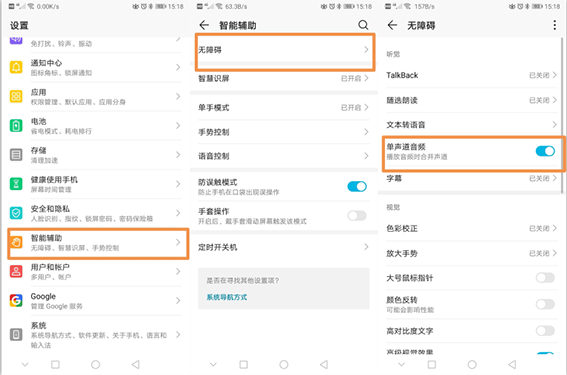This screenshot has height=375, width=567.
Task: Tap the red Users and Accounts icon
Action: pyautogui.click(x=16, y=271)
